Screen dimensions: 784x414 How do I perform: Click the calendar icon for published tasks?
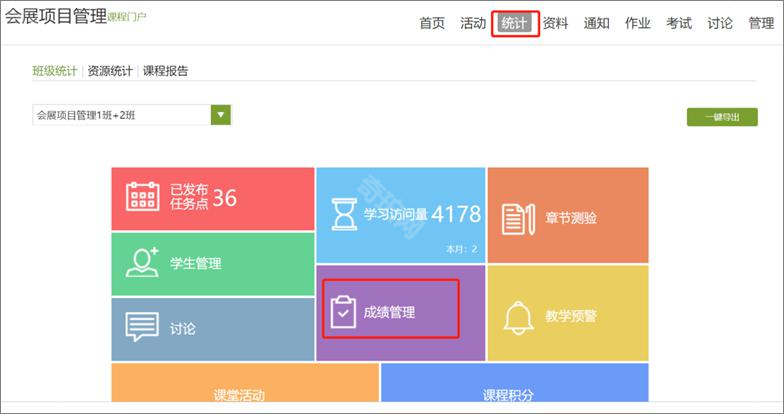click(x=142, y=197)
